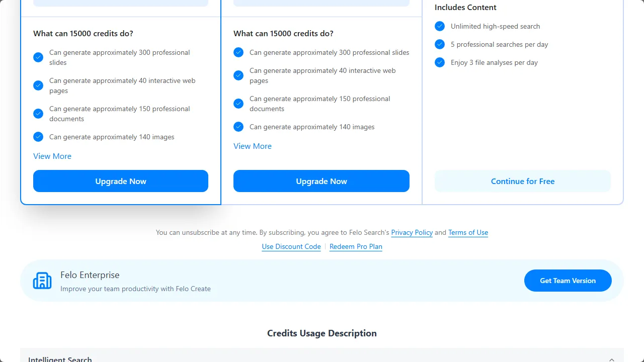Click the Get Team Version button
This screenshot has width=644, height=362.
click(x=568, y=281)
